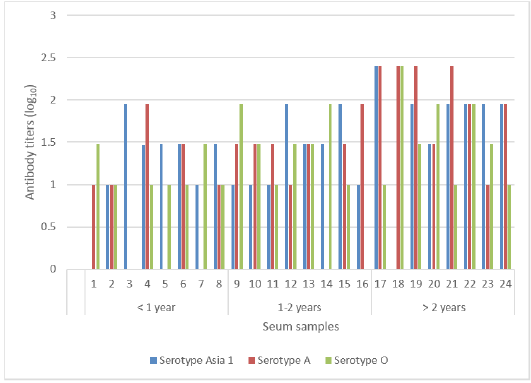Click the blue Serotype Asia 1 legend swatch
Image resolution: width=531 pixels, height=383 pixels.
click(154, 360)
